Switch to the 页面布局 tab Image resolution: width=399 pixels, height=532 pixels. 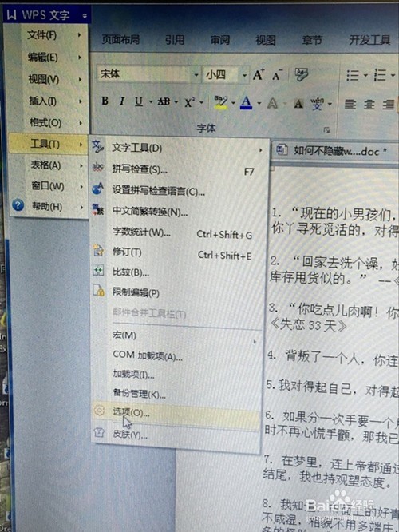(x=120, y=40)
